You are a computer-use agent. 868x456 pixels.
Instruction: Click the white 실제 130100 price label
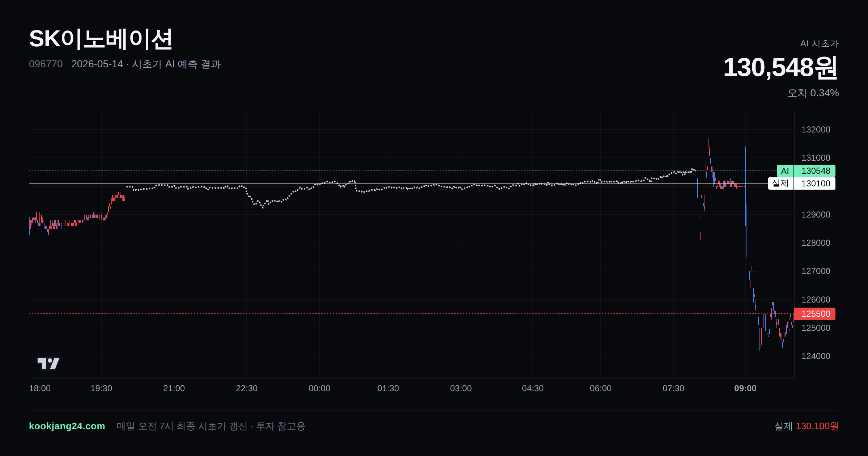802,183
